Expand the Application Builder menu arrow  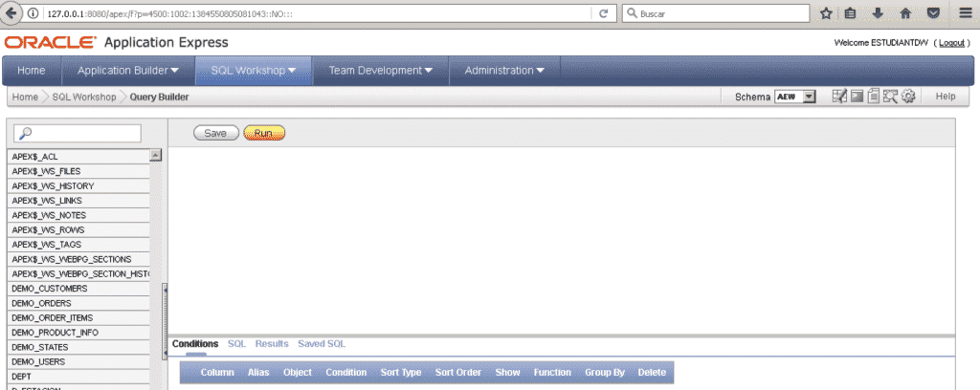pyautogui.click(x=174, y=71)
